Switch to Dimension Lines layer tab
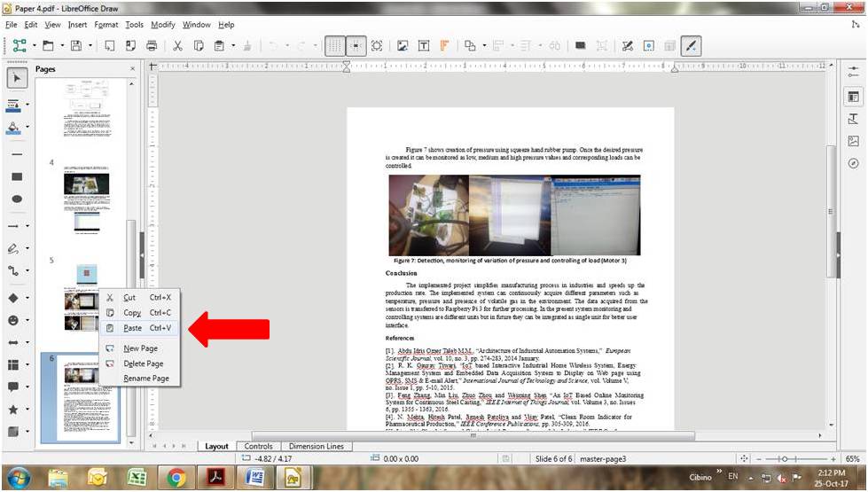 [x=317, y=446]
